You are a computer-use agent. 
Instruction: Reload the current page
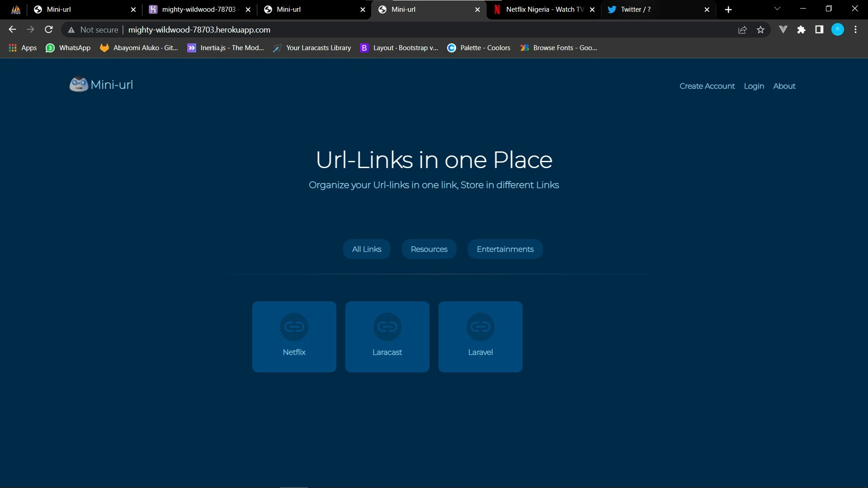point(49,29)
